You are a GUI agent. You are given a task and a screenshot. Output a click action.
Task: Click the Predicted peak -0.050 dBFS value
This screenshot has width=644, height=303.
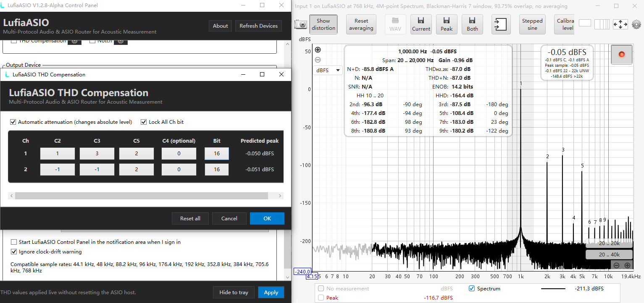259,154
